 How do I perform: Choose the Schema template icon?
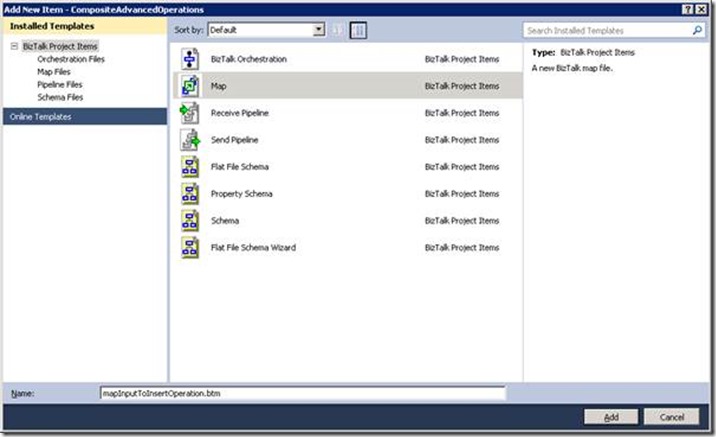190,221
